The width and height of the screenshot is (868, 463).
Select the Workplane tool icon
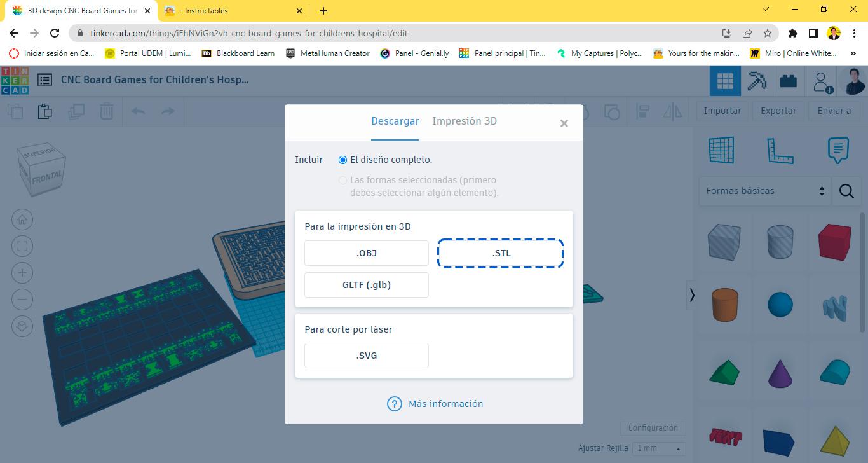point(721,151)
